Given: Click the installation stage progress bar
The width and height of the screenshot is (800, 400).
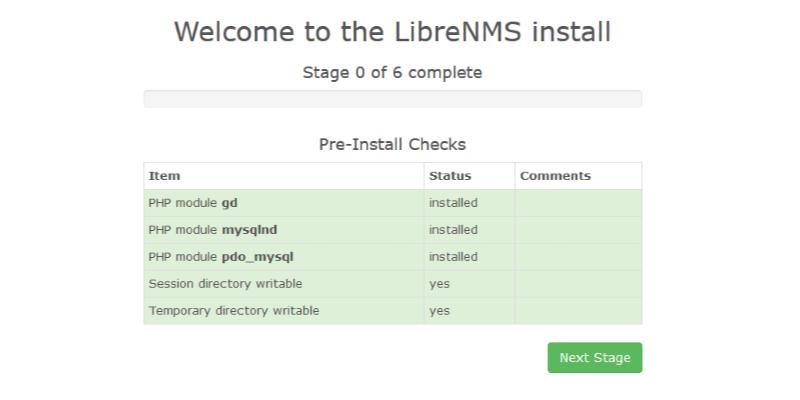Looking at the screenshot, I should click(392, 99).
